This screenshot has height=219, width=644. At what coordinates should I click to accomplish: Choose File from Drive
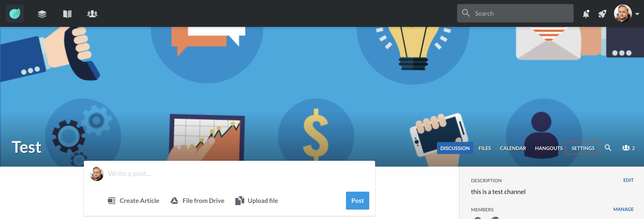197,200
